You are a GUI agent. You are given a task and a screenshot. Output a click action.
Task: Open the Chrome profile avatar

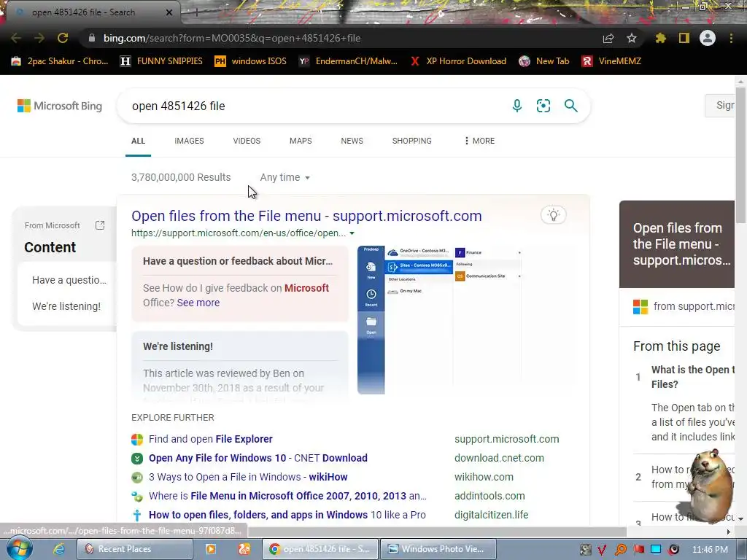(x=708, y=38)
